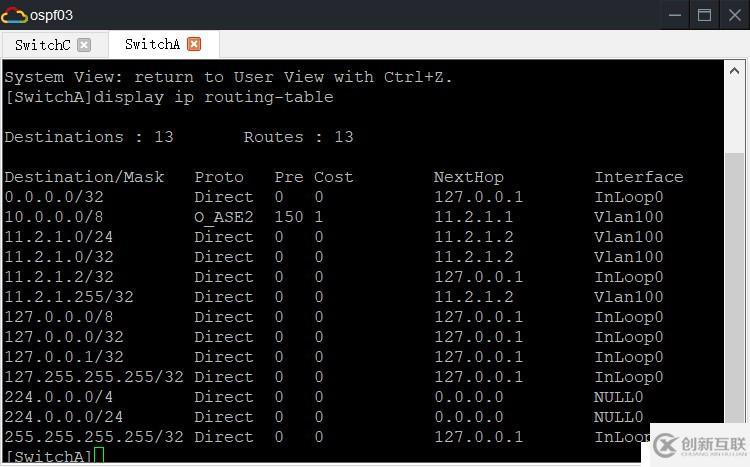
Task: Click the terminal scrollbar up arrow
Action: click(734, 72)
